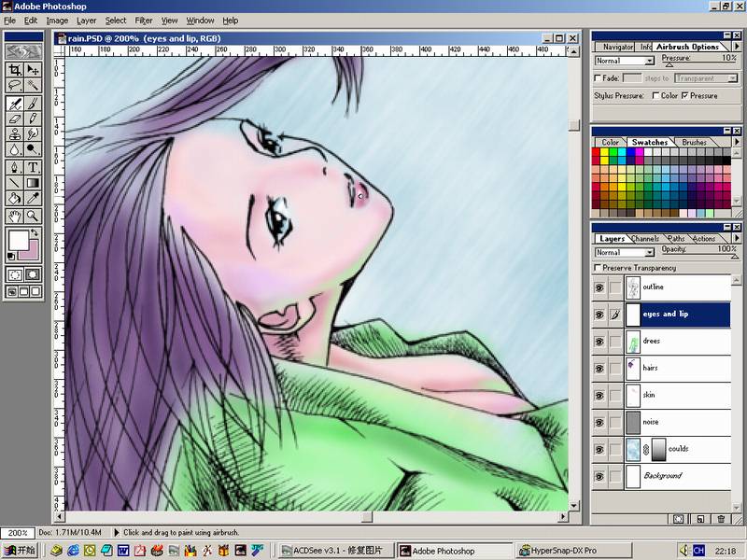Viewport: 747px width, 560px height.
Task: Enable the Fade checkbox
Action: [x=598, y=78]
